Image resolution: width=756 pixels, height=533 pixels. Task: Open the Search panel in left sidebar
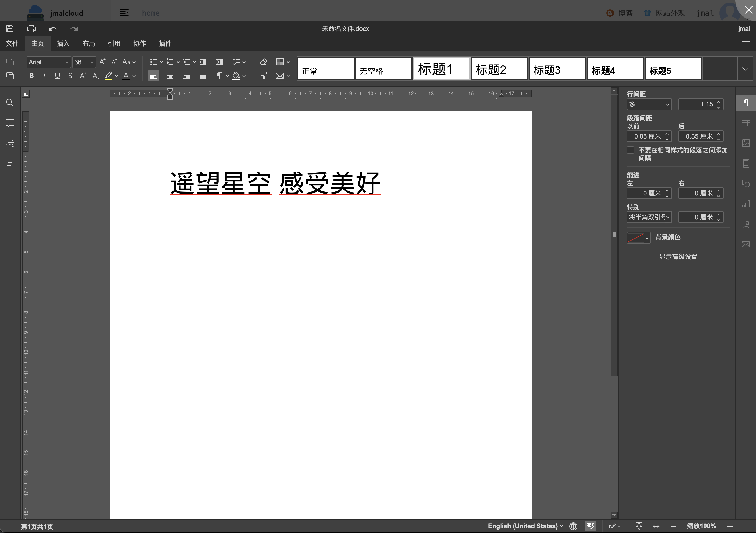point(10,103)
